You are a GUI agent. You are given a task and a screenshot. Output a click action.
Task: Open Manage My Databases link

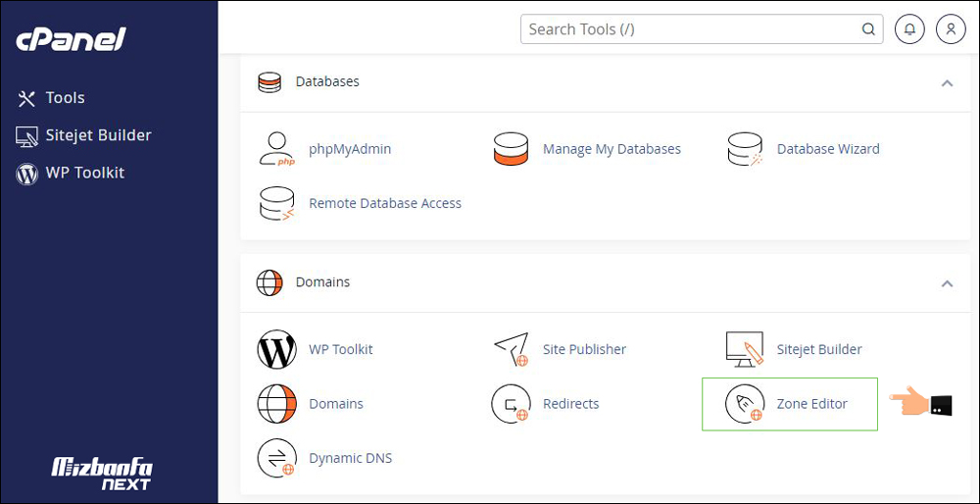point(612,149)
